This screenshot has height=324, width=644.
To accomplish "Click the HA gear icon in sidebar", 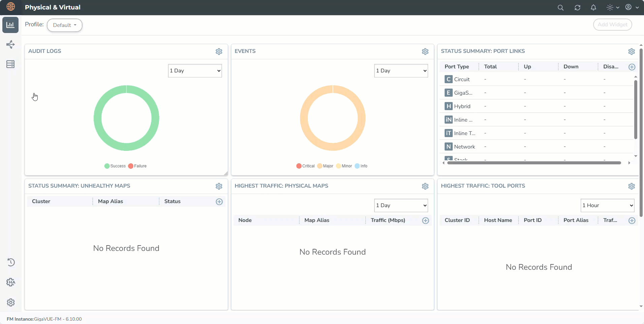I will [x=11, y=282].
